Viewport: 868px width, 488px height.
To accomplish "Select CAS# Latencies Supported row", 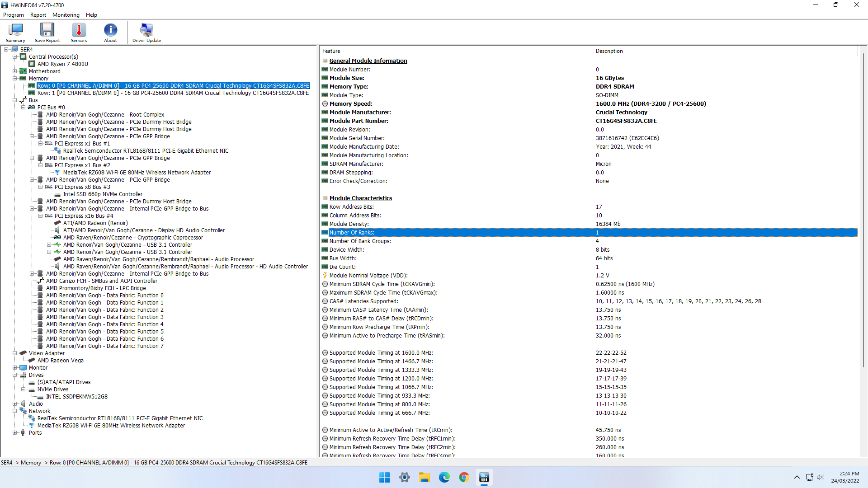I will (x=589, y=301).
